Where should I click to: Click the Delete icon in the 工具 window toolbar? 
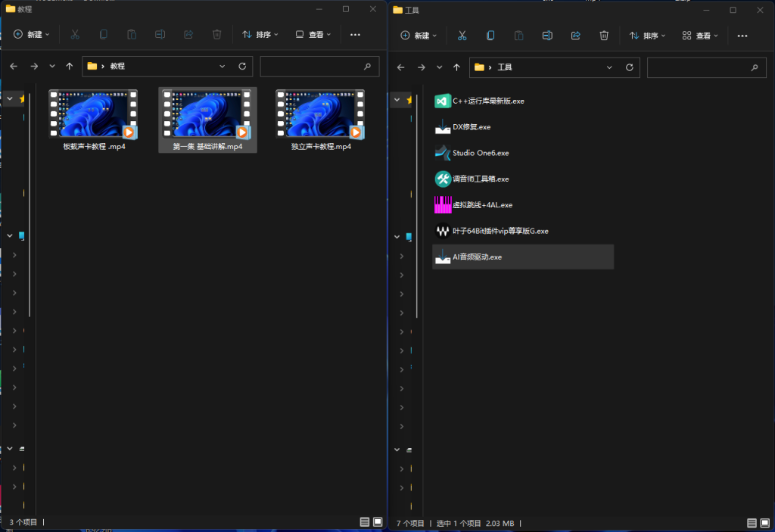(x=604, y=36)
